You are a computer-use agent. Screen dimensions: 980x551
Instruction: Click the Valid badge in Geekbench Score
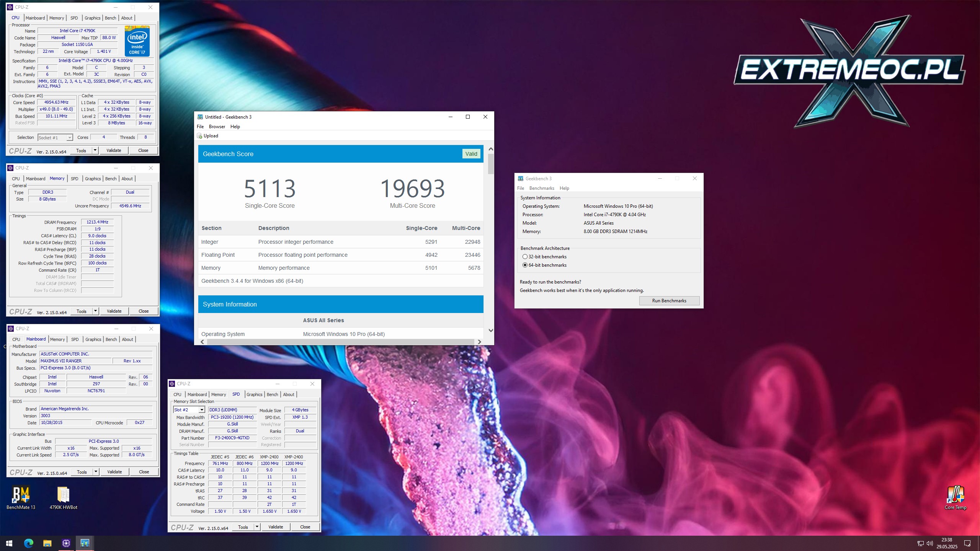(471, 154)
